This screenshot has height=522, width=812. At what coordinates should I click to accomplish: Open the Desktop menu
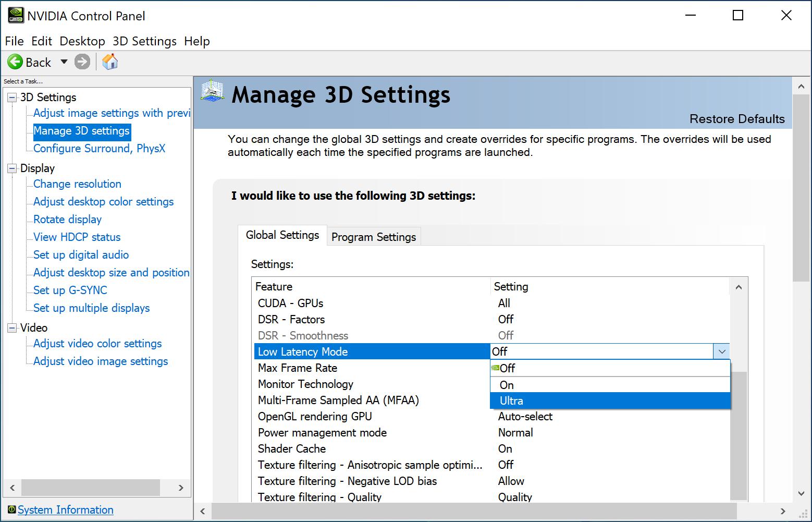(82, 41)
